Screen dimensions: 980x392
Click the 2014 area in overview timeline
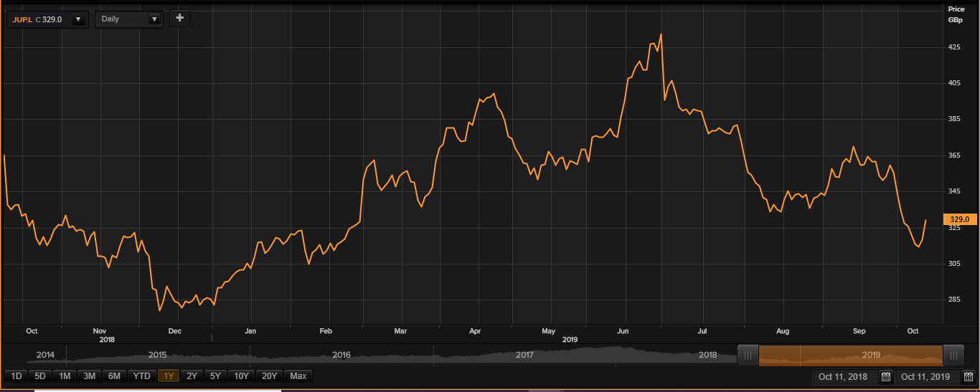(45, 355)
